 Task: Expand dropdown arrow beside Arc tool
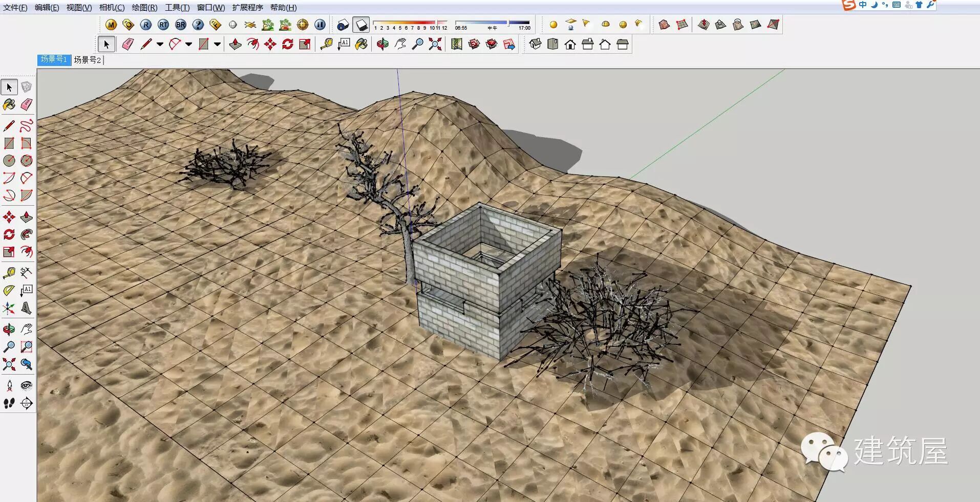[x=188, y=45]
